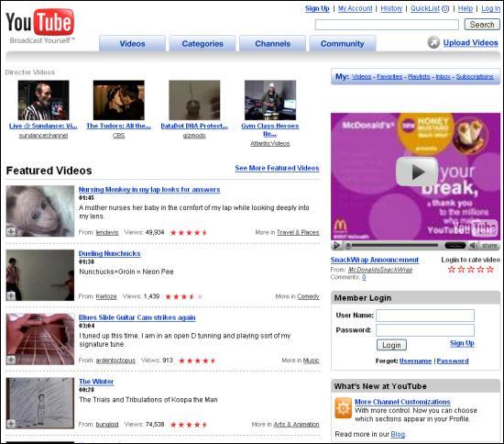The height and width of the screenshot is (444, 504).
Task: Switch to the Community tab
Action: click(x=343, y=43)
